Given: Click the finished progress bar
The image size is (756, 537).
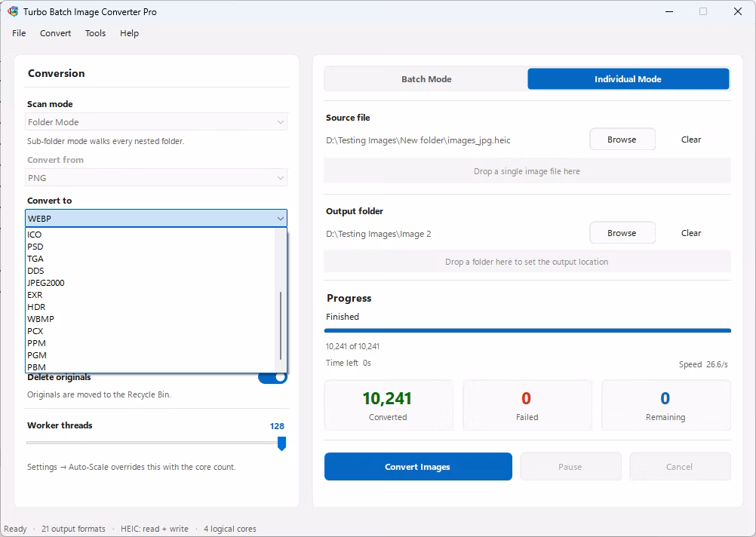Looking at the screenshot, I should click(527, 330).
